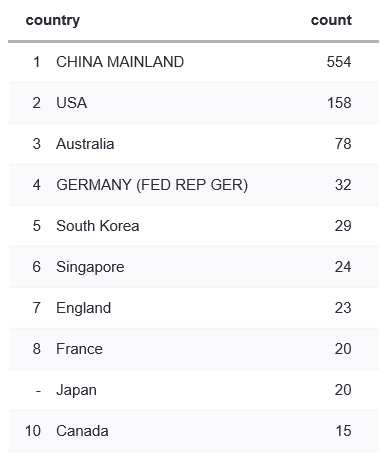The image size is (389, 459).
Task: Click the count value 29
Action: pyautogui.click(x=343, y=226)
